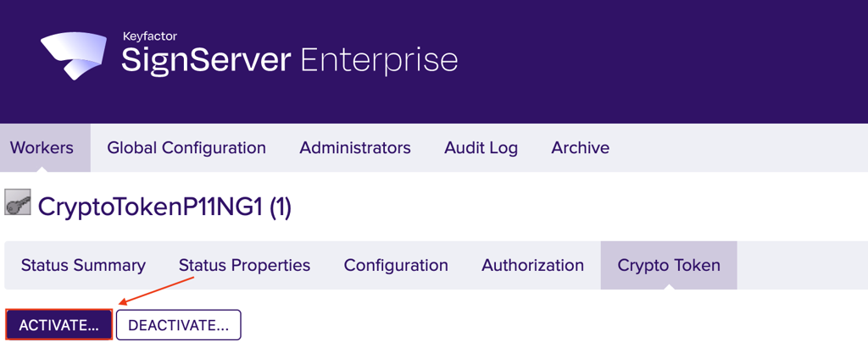
Task: View the Audit Log
Action: pyautogui.click(x=481, y=148)
